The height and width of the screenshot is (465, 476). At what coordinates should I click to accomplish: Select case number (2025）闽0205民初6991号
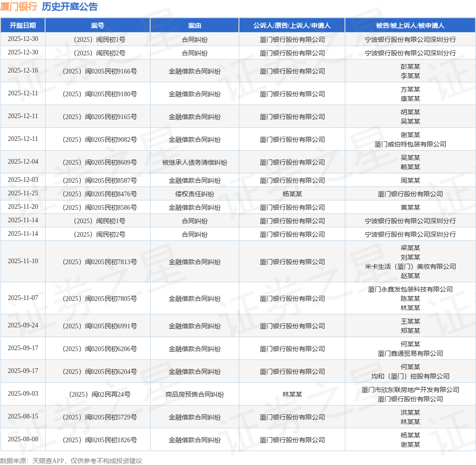[x=100, y=326]
